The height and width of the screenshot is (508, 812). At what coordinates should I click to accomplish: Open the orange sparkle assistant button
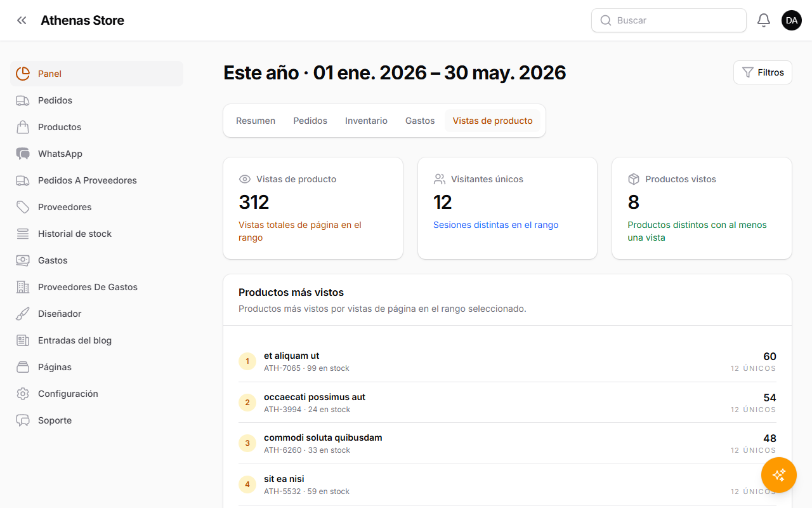pos(779,475)
